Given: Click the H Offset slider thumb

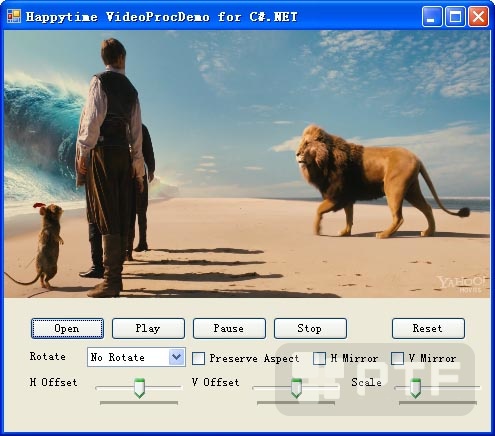Looking at the screenshot, I should [139, 388].
